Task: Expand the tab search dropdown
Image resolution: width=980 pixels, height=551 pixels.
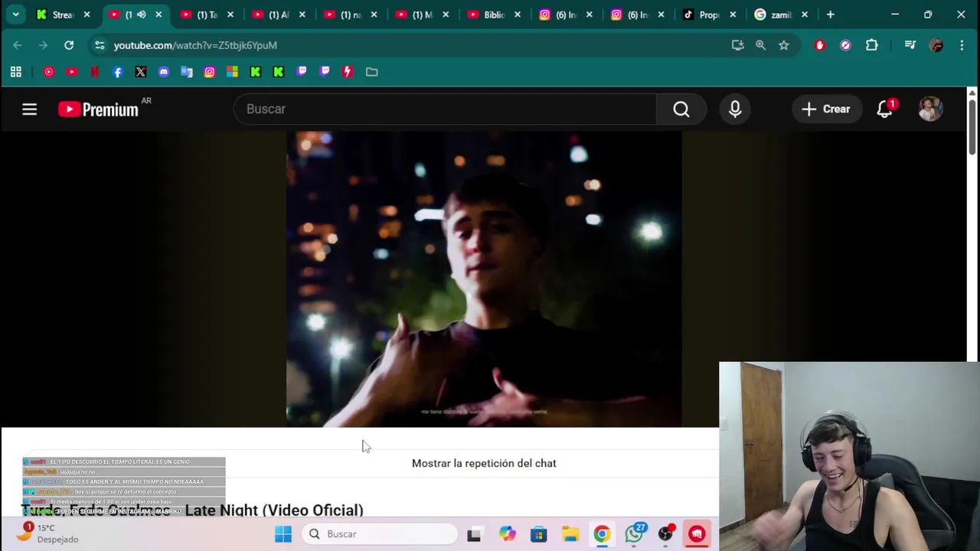Action: pyautogui.click(x=15, y=15)
